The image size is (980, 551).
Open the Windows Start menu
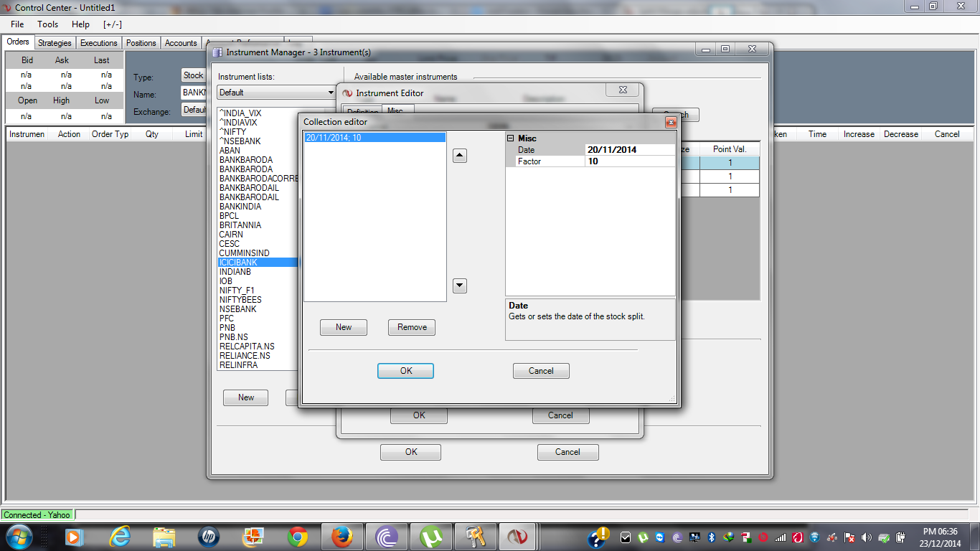pyautogui.click(x=18, y=537)
